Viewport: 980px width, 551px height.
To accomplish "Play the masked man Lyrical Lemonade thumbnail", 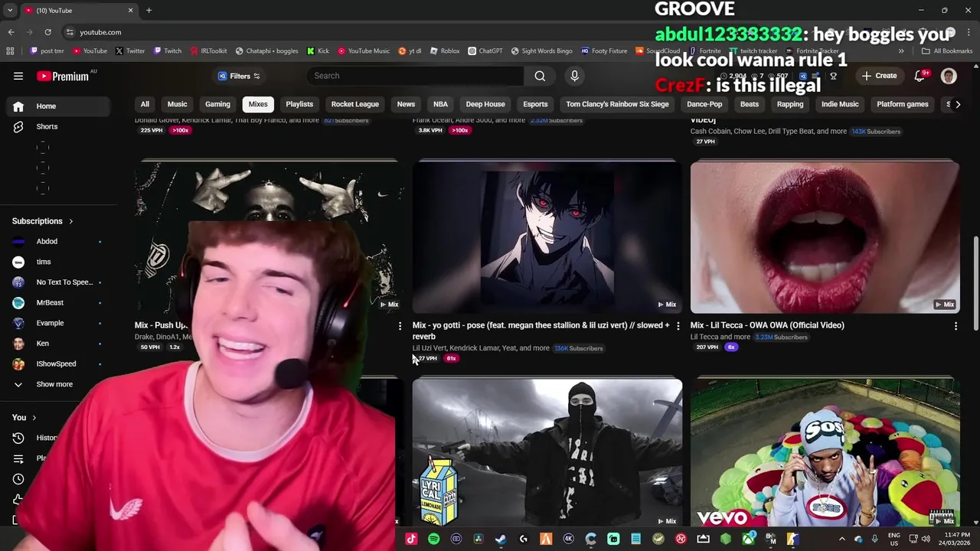I will pyautogui.click(x=547, y=453).
